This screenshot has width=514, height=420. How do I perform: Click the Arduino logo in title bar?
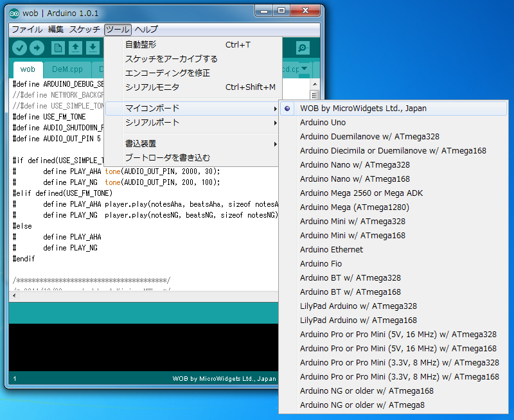pos(14,13)
